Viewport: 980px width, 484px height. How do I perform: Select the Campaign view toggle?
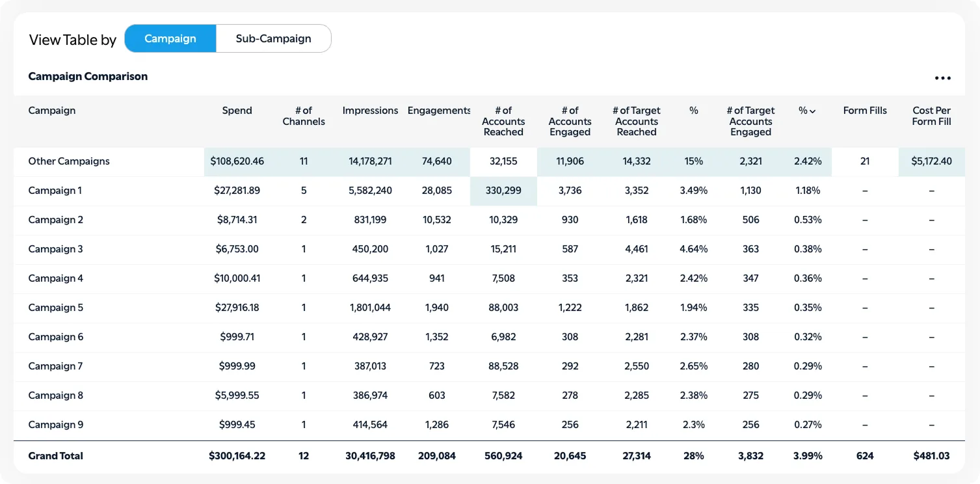tap(170, 38)
